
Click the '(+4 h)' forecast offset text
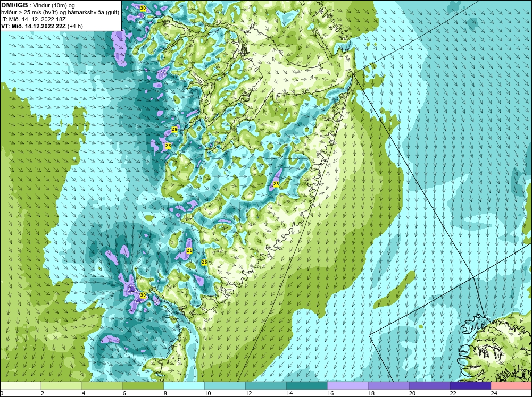(x=76, y=26)
